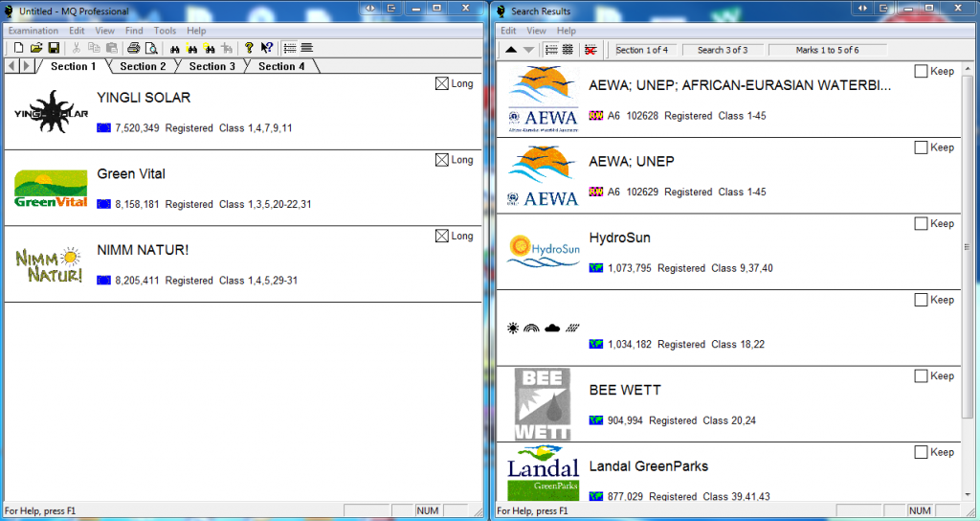Screen dimensions: 980x521
Task: Select list view icon in Search Results toolbar
Action: [x=551, y=50]
